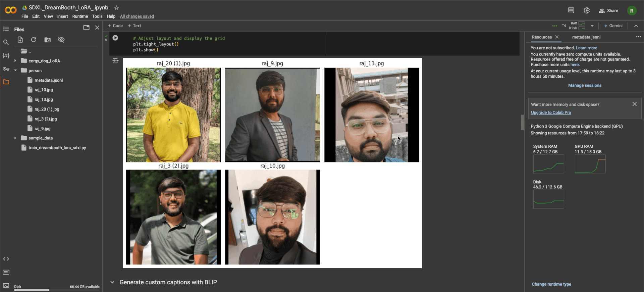Collapse the Generate custom captions section
644x292 pixels.
tap(112, 282)
